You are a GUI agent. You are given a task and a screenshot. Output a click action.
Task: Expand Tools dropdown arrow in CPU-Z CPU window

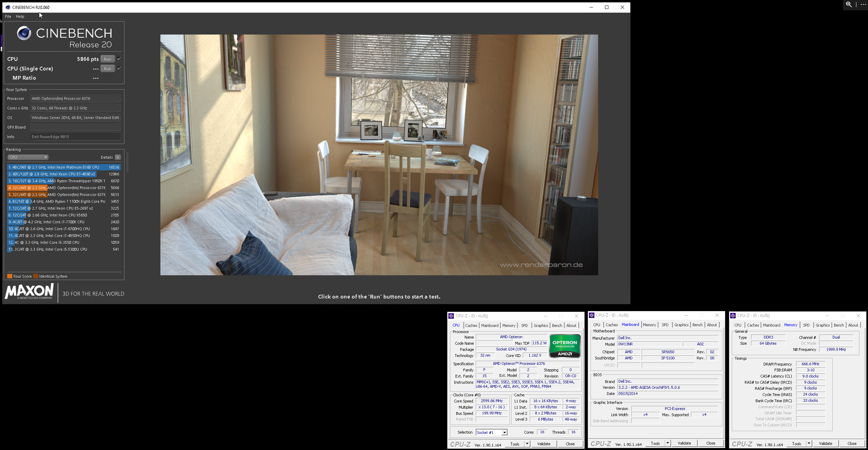pos(527,444)
